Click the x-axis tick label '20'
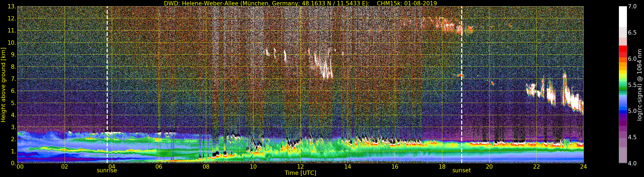644x177 pixels. [x=489, y=167]
